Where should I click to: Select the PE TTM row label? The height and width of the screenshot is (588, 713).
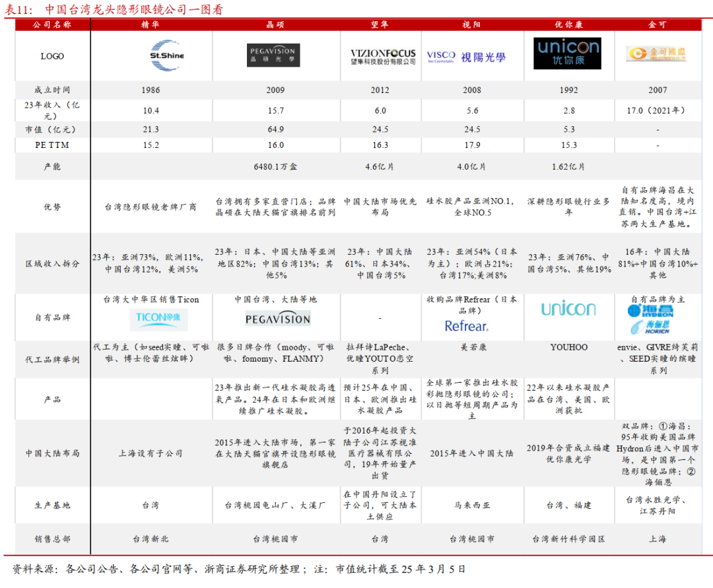(x=52, y=145)
